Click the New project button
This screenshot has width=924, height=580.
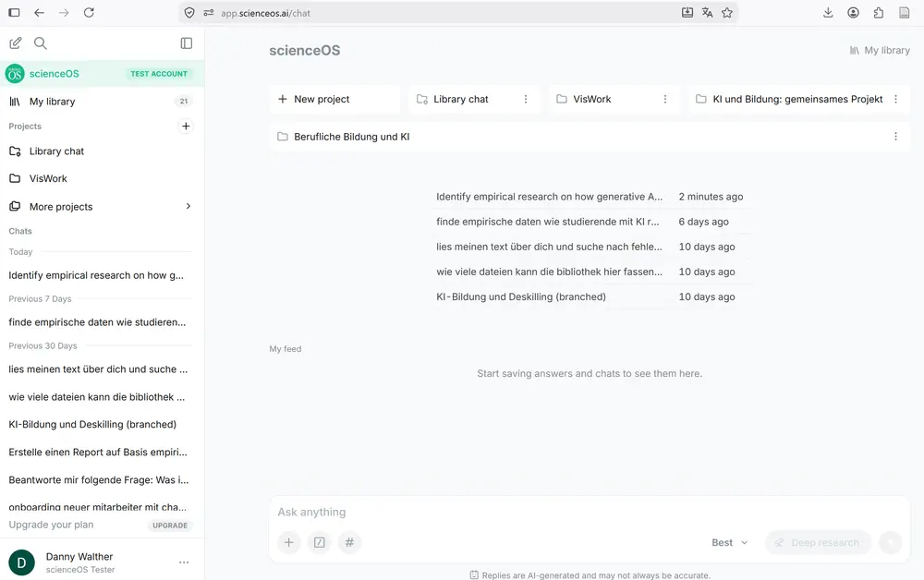pyautogui.click(x=335, y=99)
